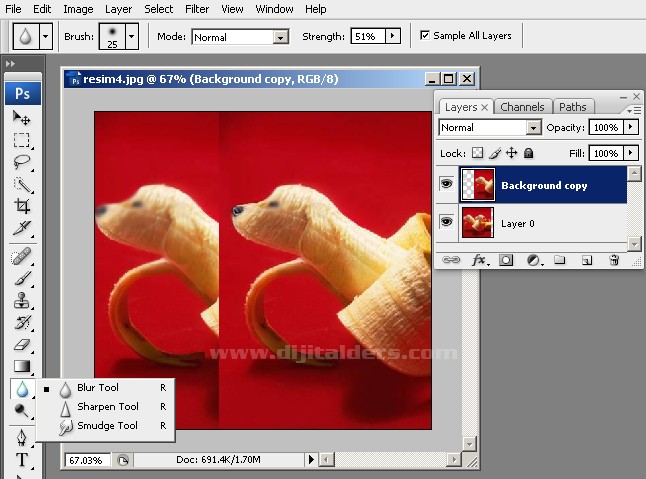Open the Fill slider arrow
Image resolution: width=646 pixels, height=479 pixels.
coord(630,153)
